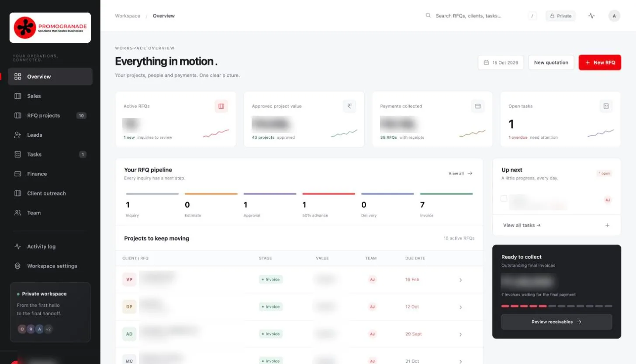This screenshot has width=636, height=364.
Task: Select the Invoice pipeline stage count 7
Action: coord(446,205)
